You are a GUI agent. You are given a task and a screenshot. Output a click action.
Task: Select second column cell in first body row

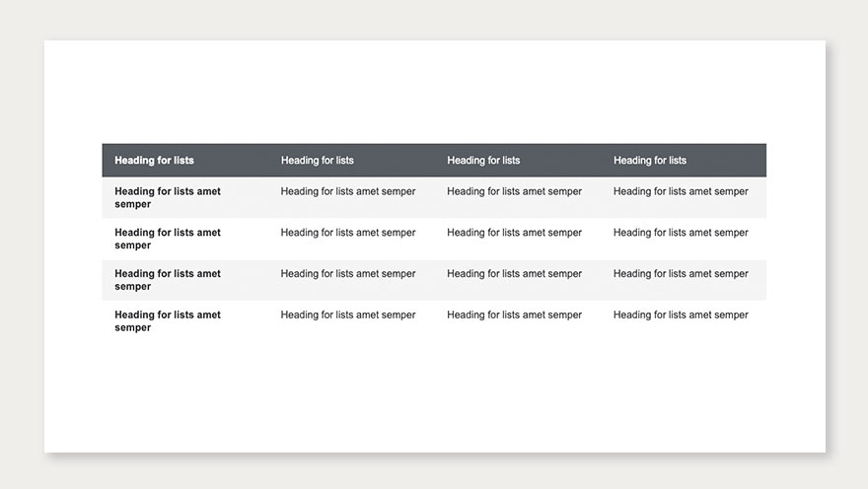pyautogui.click(x=348, y=192)
